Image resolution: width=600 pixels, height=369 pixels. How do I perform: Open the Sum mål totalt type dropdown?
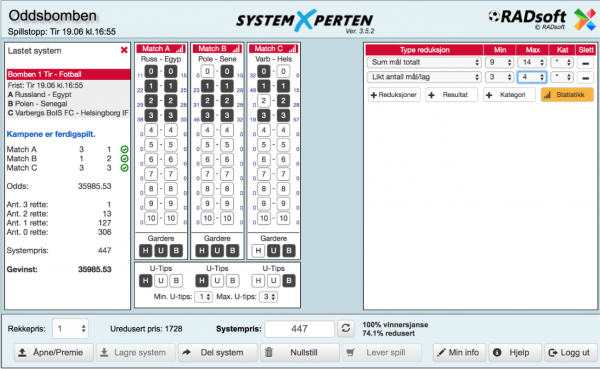[x=424, y=62]
